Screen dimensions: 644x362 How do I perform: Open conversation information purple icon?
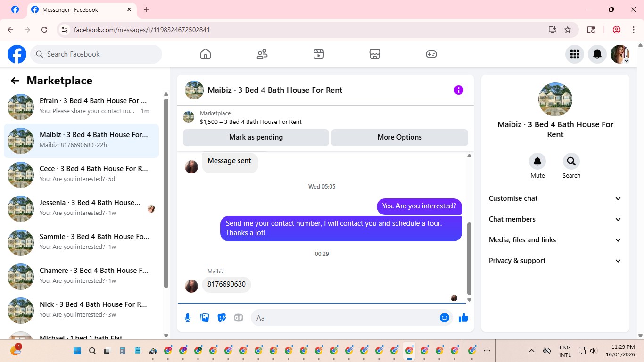coord(459,90)
